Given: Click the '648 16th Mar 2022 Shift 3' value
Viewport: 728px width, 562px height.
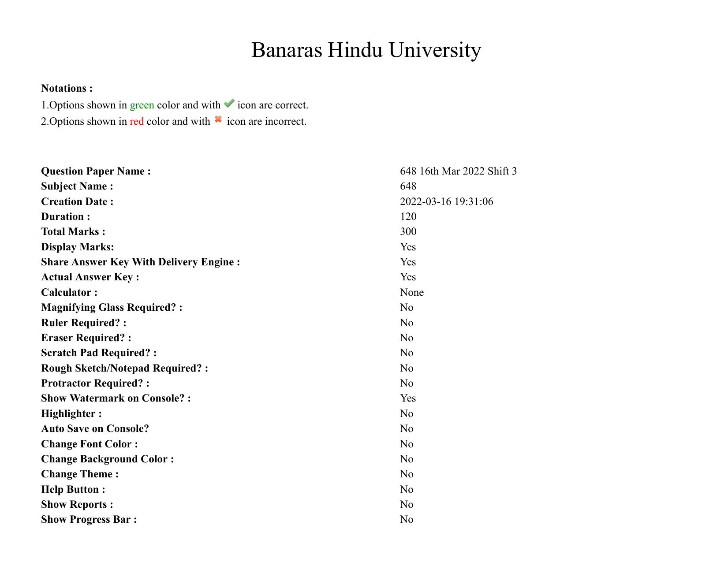Looking at the screenshot, I should (458, 171).
